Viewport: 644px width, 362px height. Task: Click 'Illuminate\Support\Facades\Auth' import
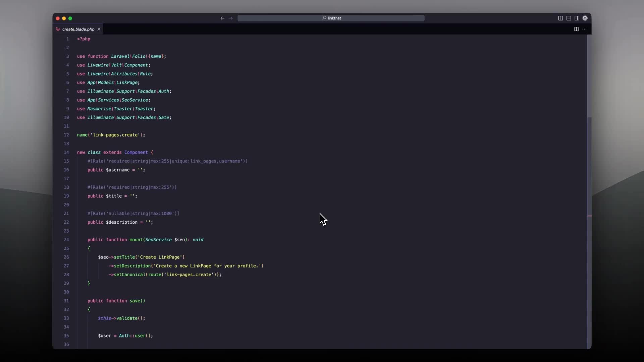coord(128,91)
